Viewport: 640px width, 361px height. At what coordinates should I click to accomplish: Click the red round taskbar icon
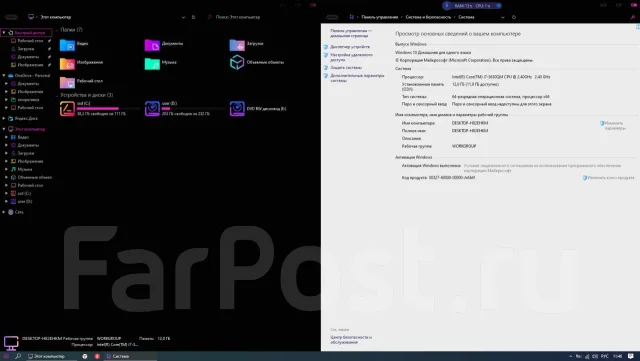click(x=97, y=356)
